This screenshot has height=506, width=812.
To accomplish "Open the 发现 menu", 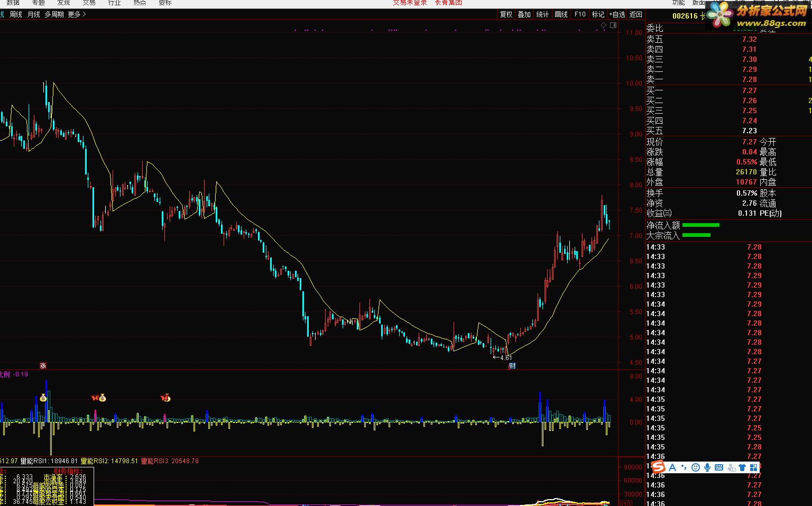I will (64, 3).
